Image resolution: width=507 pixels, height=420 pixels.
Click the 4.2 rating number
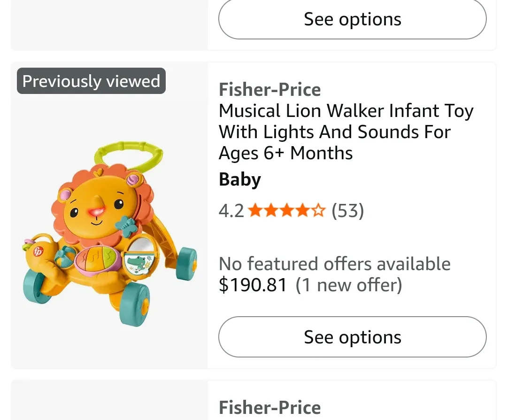(x=231, y=211)
